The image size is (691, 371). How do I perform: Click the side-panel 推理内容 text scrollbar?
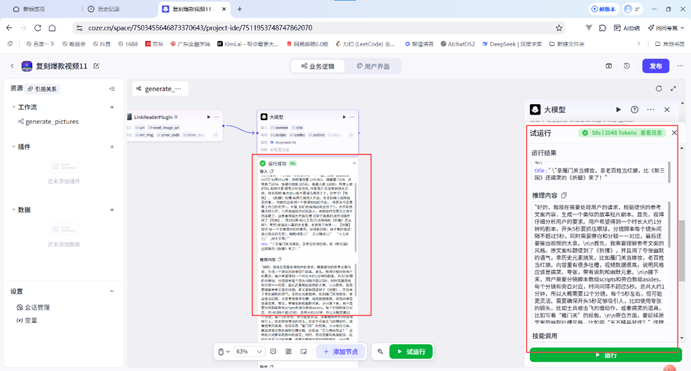[670, 225]
